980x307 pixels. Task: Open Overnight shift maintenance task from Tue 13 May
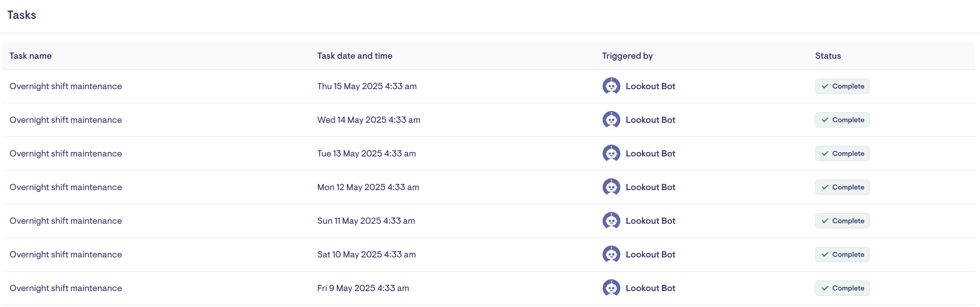pos(65,153)
